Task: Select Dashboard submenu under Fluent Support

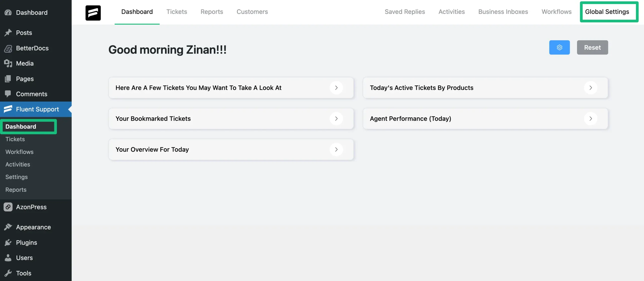Action: pos(21,126)
